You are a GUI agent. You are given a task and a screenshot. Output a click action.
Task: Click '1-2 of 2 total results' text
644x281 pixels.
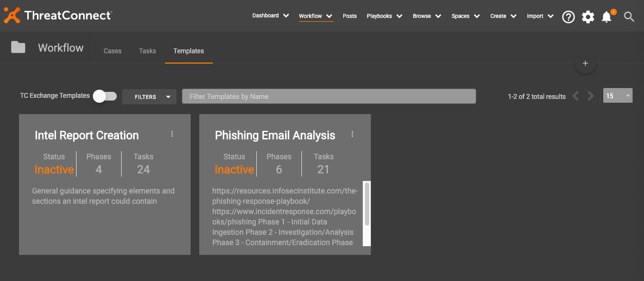537,97
